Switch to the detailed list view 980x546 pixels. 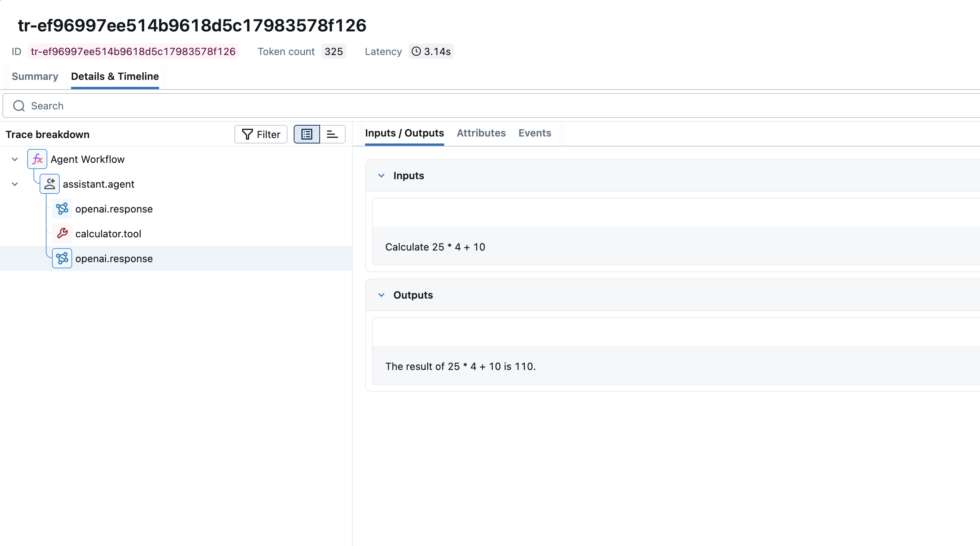[307, 134]
